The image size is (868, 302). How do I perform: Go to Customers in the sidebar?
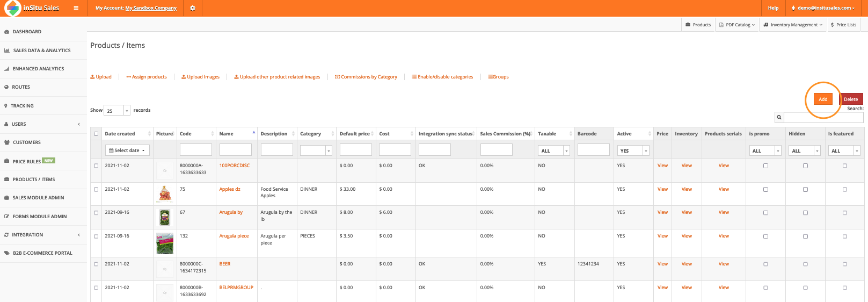point(27,142)
